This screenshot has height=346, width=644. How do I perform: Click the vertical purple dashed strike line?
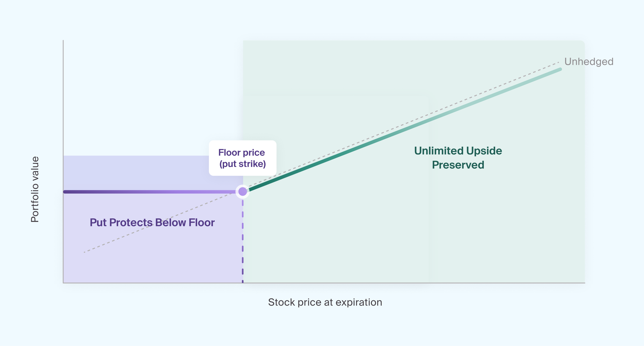[x=243, y=240]
